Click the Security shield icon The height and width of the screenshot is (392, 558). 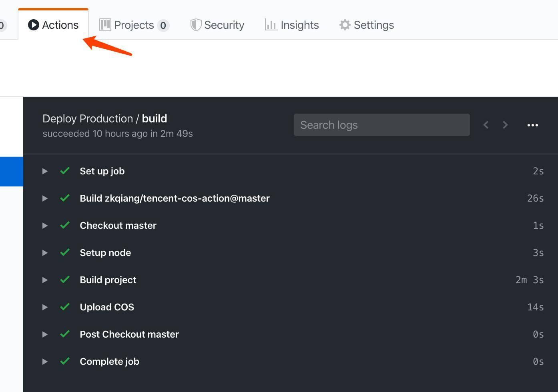(x=195, y=25)
